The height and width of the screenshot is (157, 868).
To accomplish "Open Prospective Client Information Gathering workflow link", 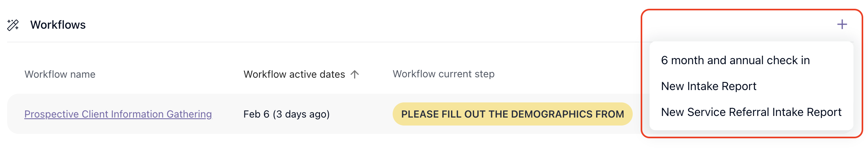I will pyautogui.click(x=118, y=114).
